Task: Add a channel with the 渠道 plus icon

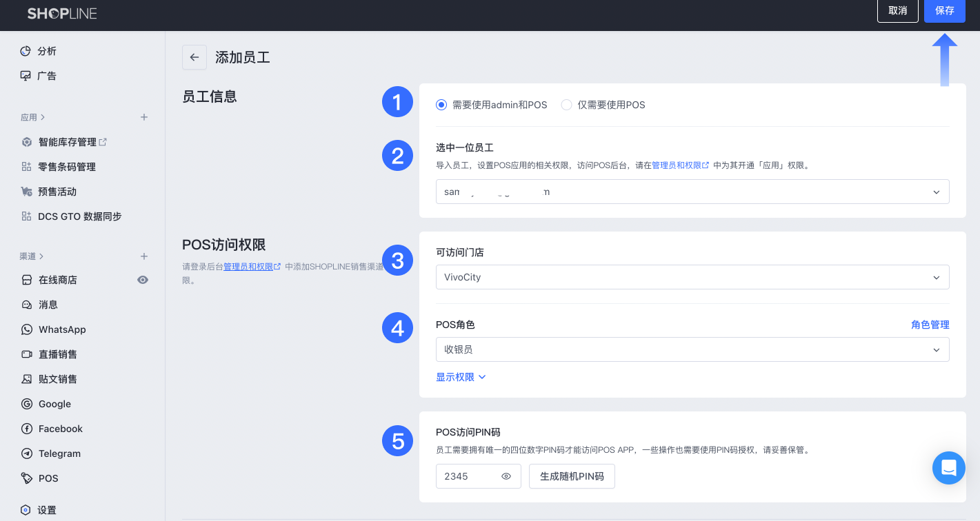Action: 144,256
